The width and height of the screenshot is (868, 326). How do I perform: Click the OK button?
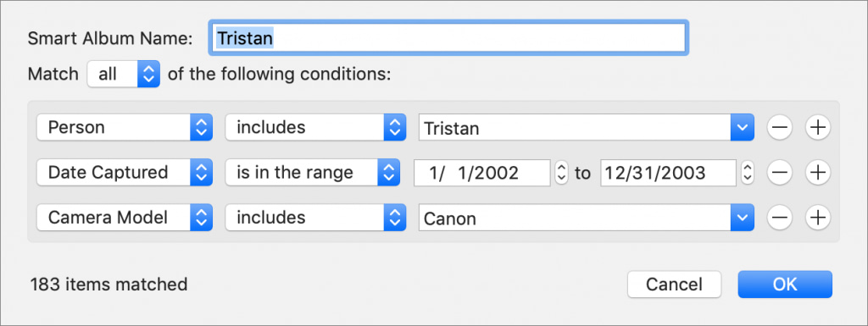click(x=784, y=285)
